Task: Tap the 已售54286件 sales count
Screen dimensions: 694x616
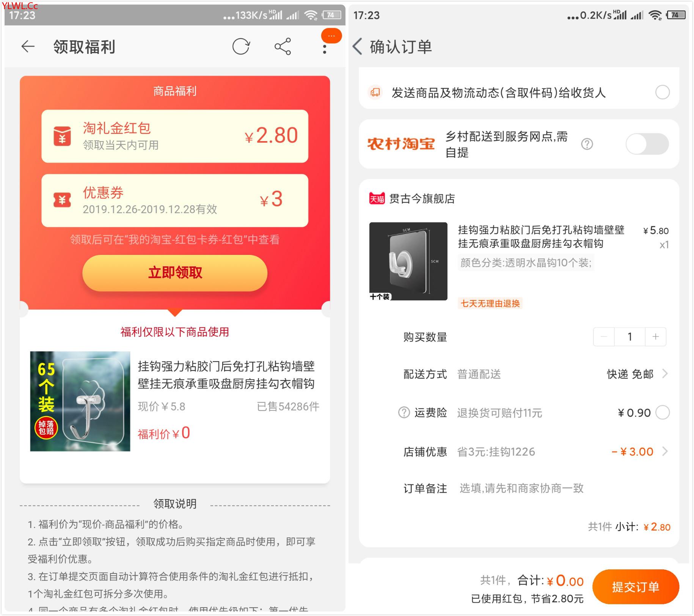Action: (288, 407)
